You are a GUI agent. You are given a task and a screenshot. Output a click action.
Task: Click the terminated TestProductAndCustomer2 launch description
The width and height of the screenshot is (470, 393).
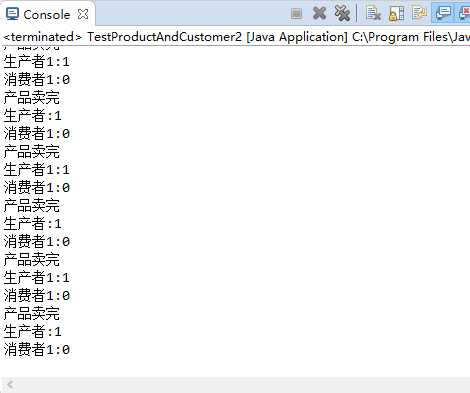point(236,37)
